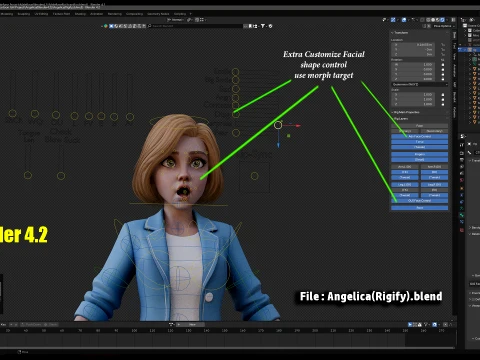Toggle X-ray mode in viewport header

(x=423, y=20)
